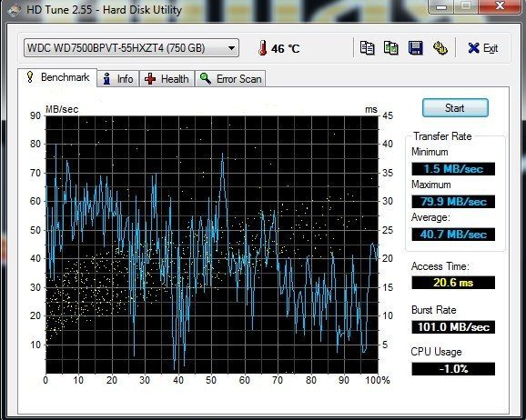Click the copy screenshot to clipboard icon

pyautogui.click(x=390, y=48)
